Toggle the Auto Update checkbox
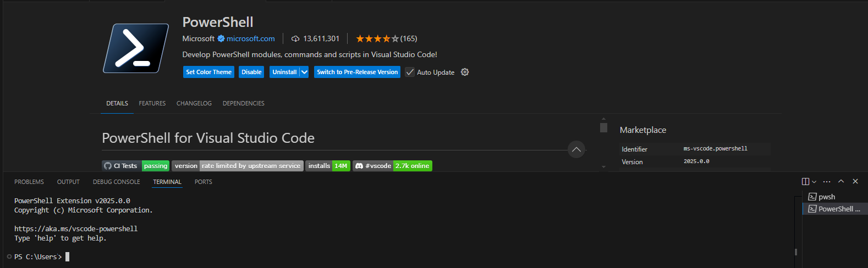Screen dimensions: 868x268 (x=410, y=72)
